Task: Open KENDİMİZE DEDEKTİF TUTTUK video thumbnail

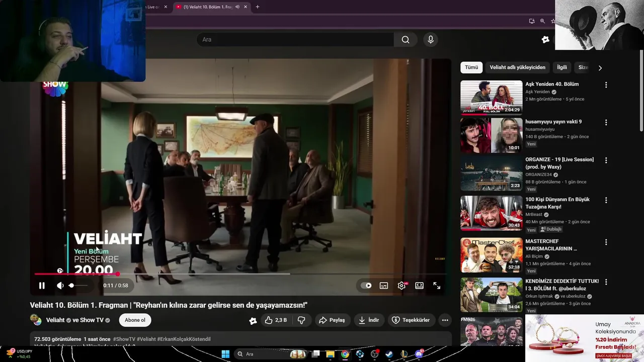Action: [492, 295]
